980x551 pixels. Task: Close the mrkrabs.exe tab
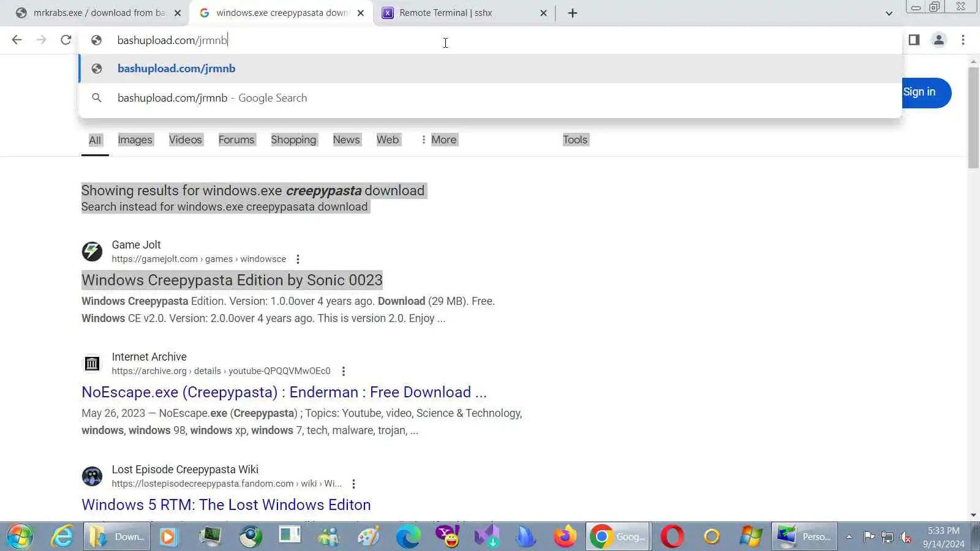(x=178, y=13)
